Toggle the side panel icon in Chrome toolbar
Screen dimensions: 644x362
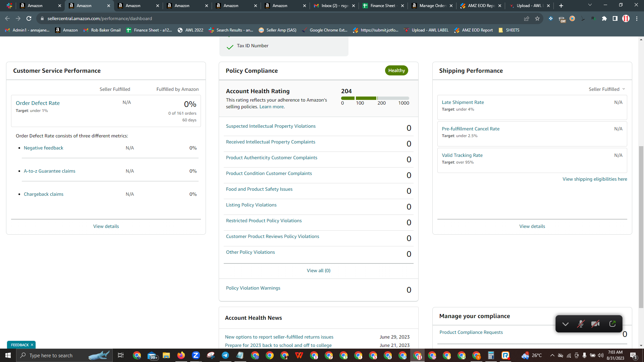[615, 18]
